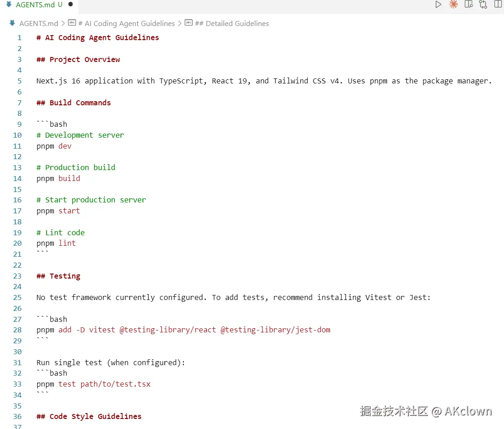This screenshot has width=504, height=429.
Task: Open the '# AI Coding Agent Guidelines' breadcrumb
Action: [126, 23]
